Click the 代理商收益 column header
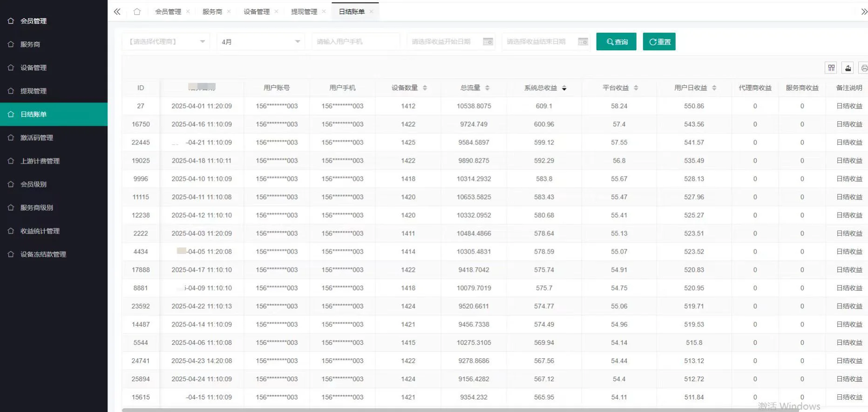This screenshot has width=868, height=412. pyautogui.click(x=755, y=88)
